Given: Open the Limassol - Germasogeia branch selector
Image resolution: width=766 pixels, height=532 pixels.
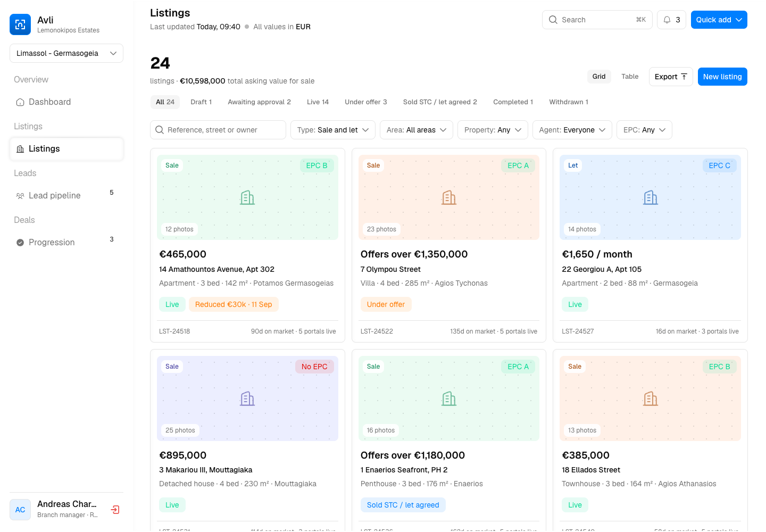Looking at the screenshot, I should coord(66,53).
